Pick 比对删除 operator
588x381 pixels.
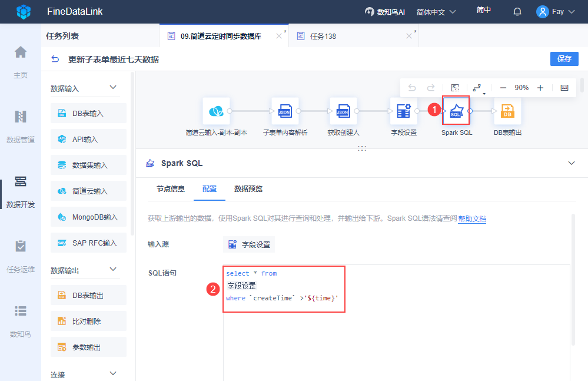(x=88, y=321)
